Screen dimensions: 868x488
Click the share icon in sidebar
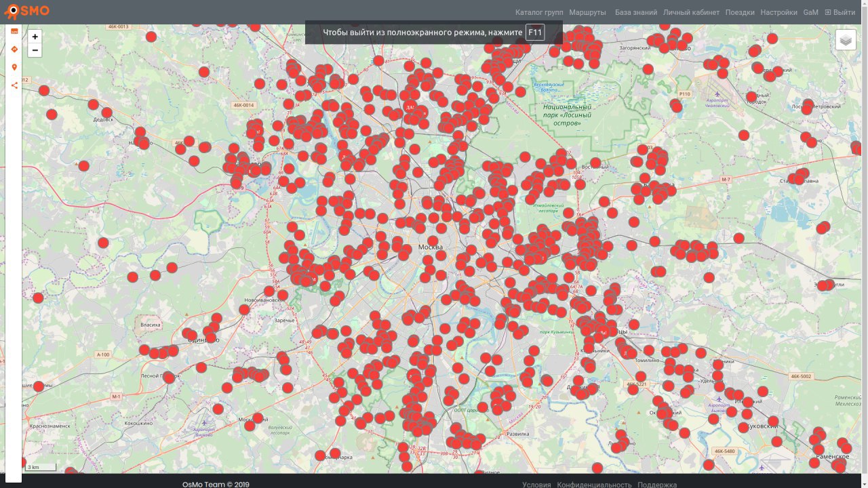point(14,85)
